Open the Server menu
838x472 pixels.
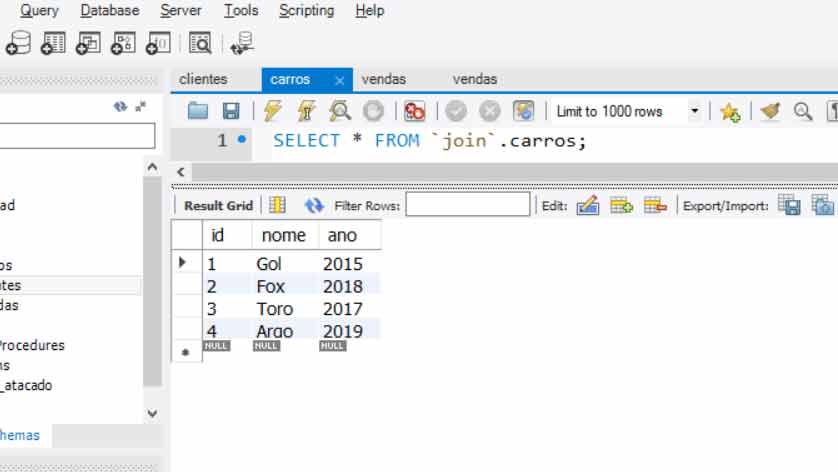[x=181, y=10]
